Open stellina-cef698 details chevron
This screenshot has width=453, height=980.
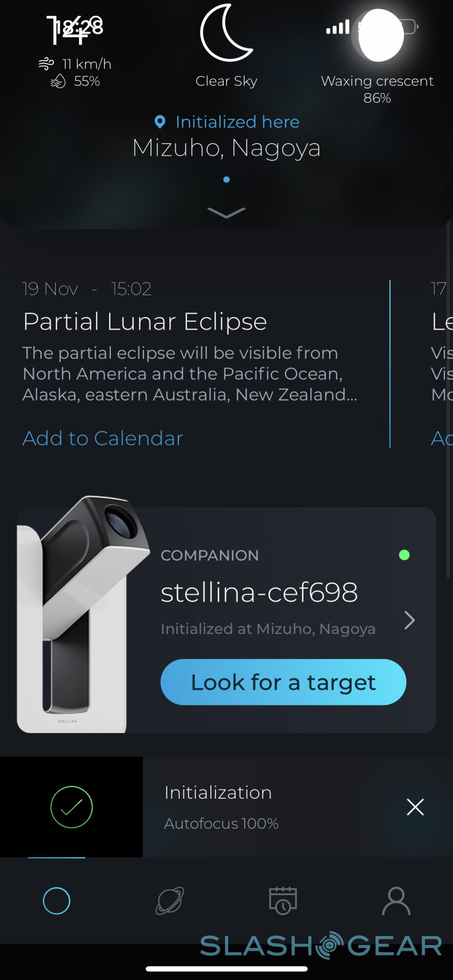click(409, 620)
